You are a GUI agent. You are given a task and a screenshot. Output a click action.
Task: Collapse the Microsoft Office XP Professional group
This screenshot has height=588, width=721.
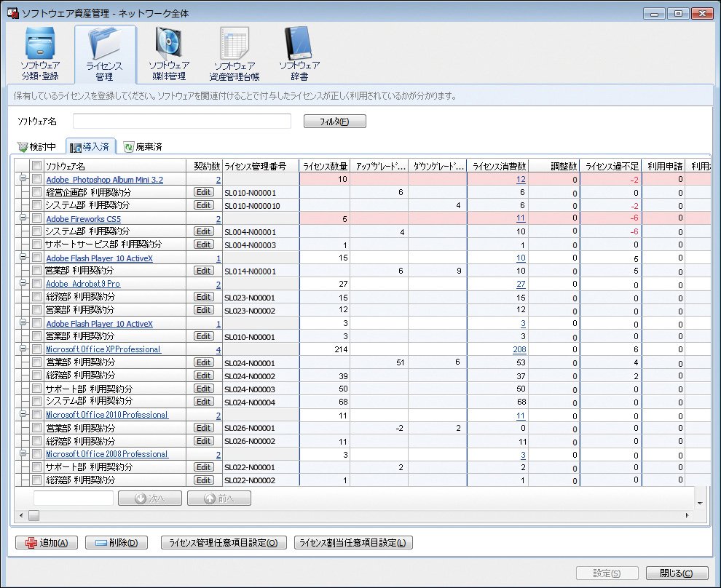pos(23,349)
